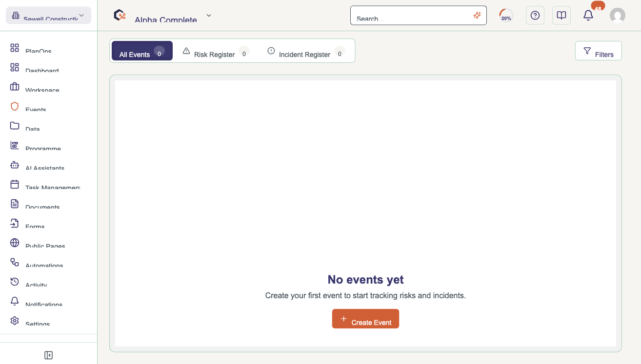
Task: Open the user profile avatar
Action: point(618,16)
